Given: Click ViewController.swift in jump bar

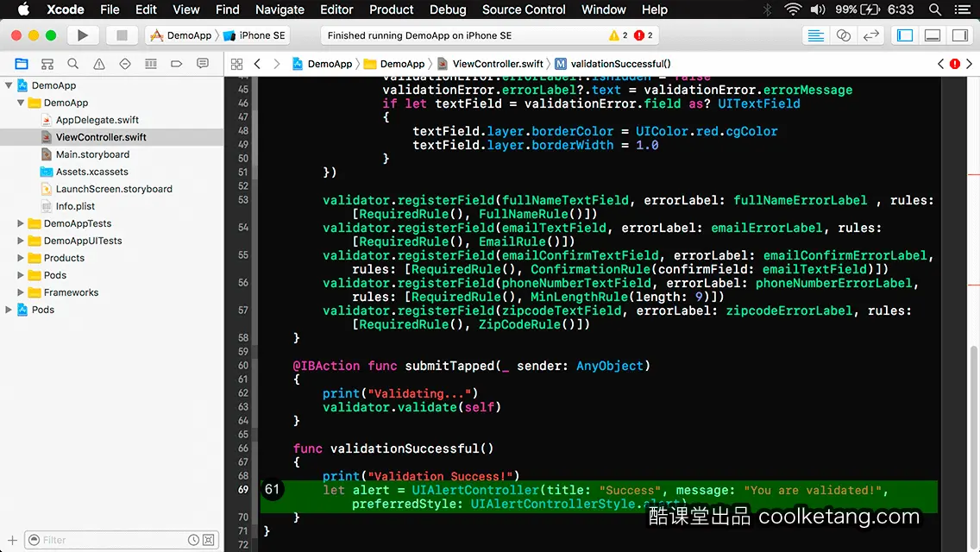Looking at the screenshot, I should pyautogui.click(x=491, y=64).
